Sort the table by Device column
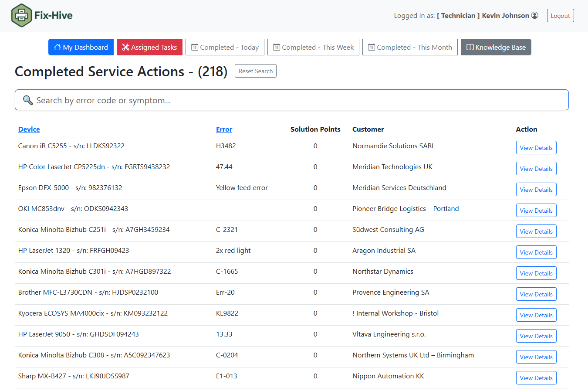 (x=29, y=129)
